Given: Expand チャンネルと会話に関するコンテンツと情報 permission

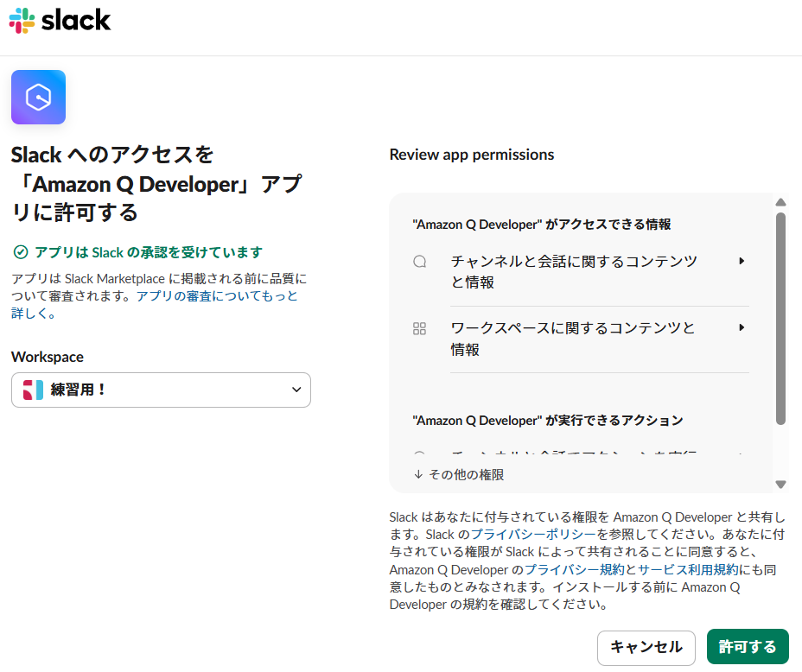Looking at the screenshot, I should (x=742, y=261).
